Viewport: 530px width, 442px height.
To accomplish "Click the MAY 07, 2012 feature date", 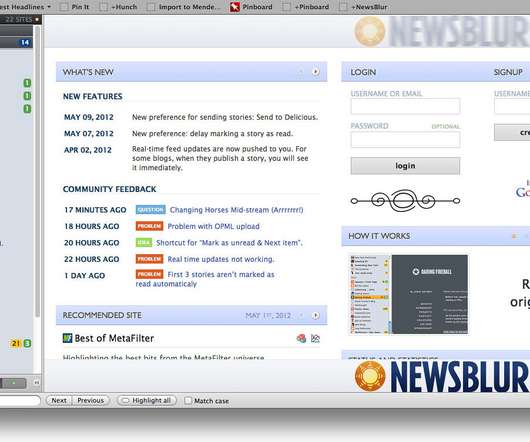I will coord(89,133).
